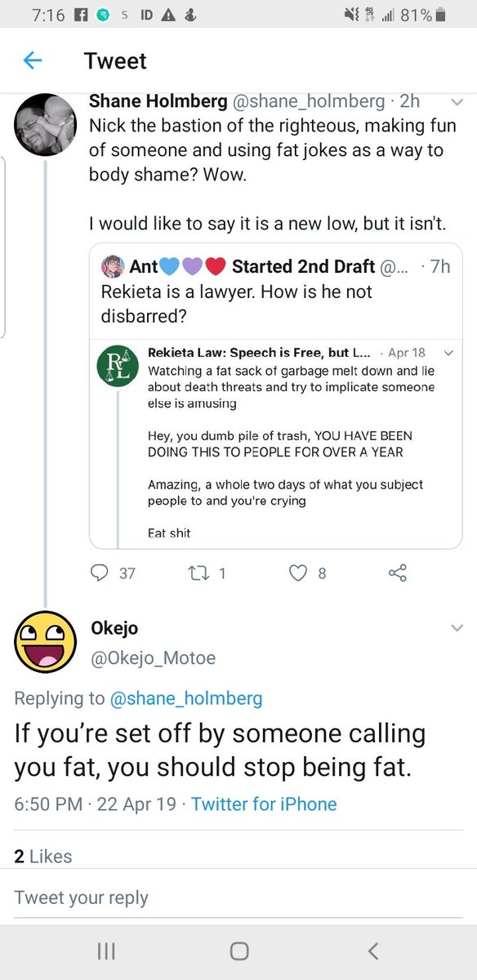477x980 pixels.
Task: Open the @Okejo_Motoe handle profile
Action: pos(155,657)
